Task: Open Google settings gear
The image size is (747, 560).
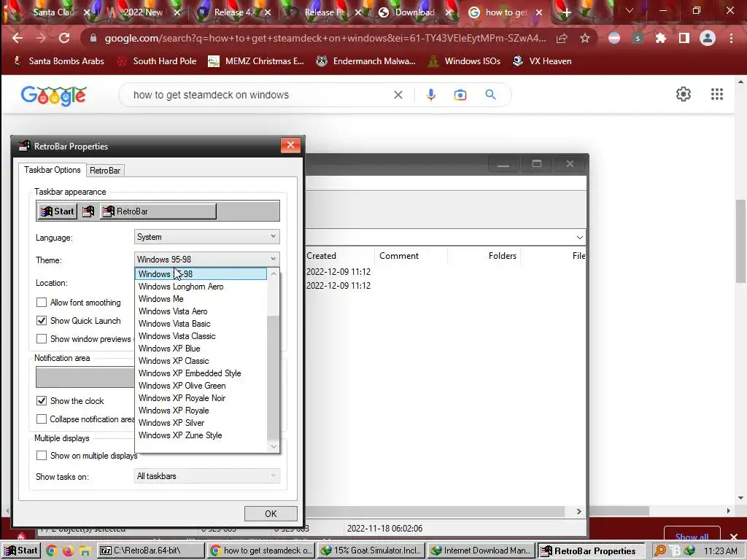Action: point(683,94)
